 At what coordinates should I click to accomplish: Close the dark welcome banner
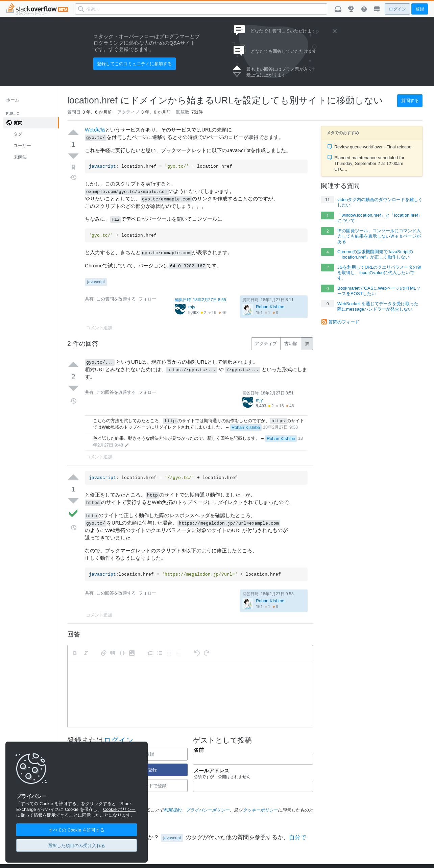335,31
